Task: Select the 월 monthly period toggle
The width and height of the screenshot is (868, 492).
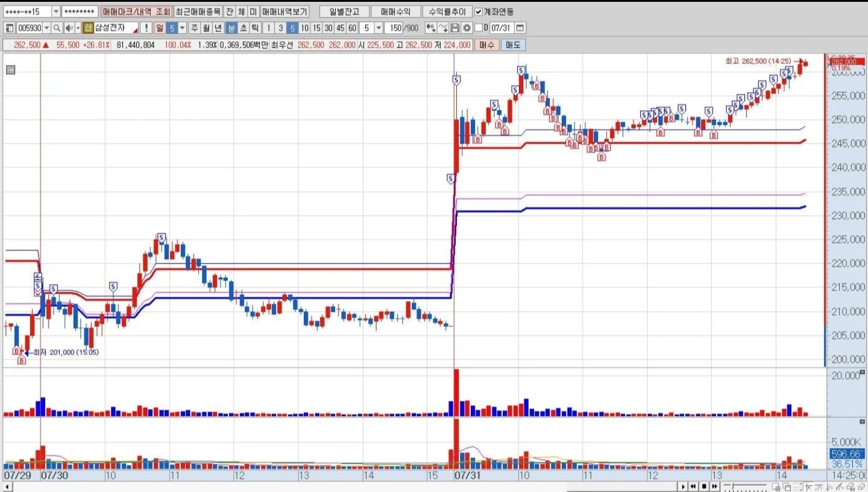Action: coord(206,28)
